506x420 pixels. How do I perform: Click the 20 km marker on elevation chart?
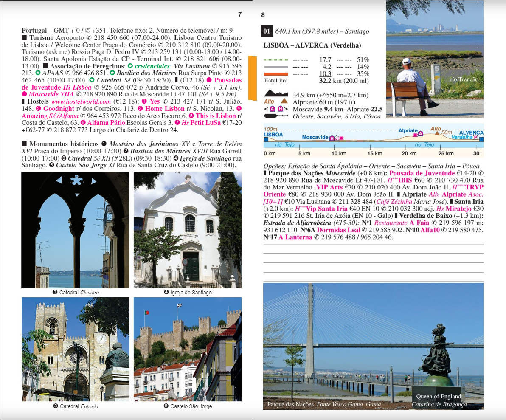409,153
